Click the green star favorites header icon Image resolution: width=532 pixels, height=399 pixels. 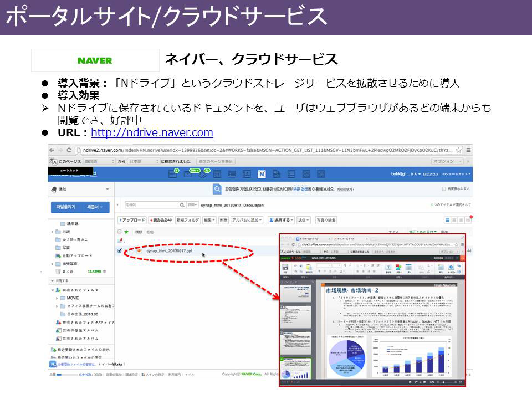click(126, 232)
